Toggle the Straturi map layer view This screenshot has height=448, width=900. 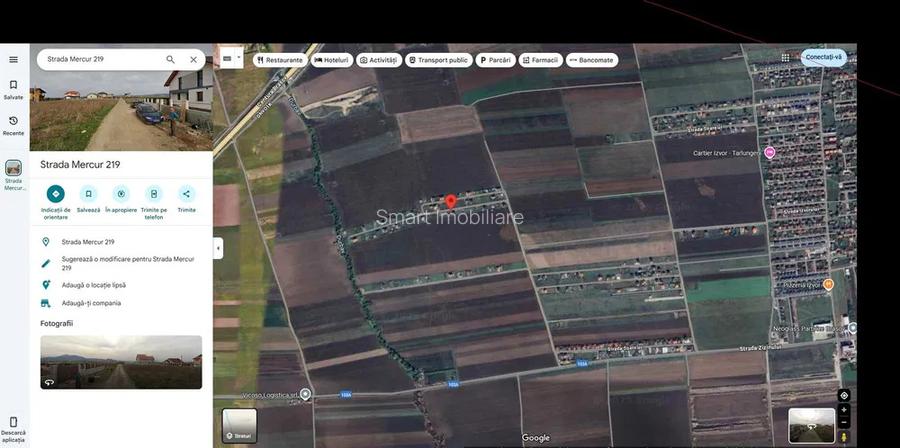tap(239, 425)
